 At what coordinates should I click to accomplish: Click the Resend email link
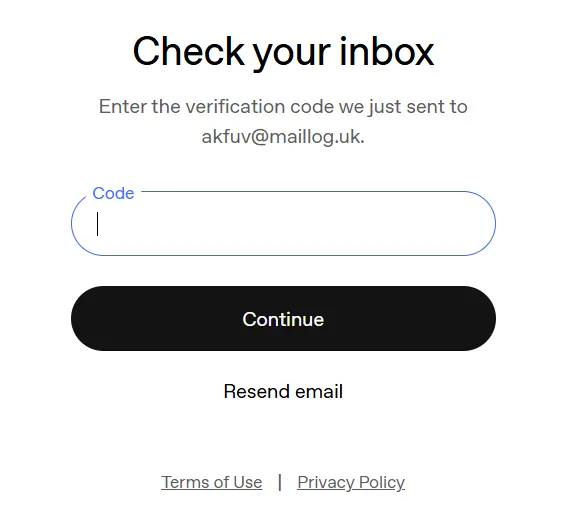click(x=283, y=391)
